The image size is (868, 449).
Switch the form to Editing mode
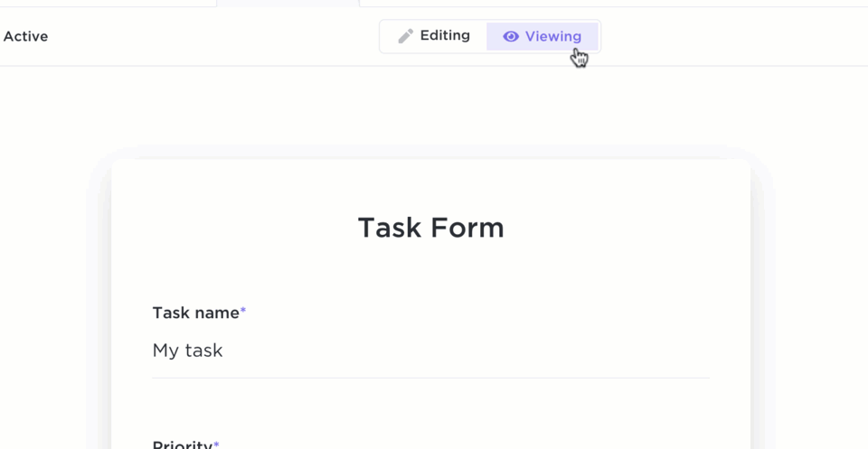pos(434,36)
